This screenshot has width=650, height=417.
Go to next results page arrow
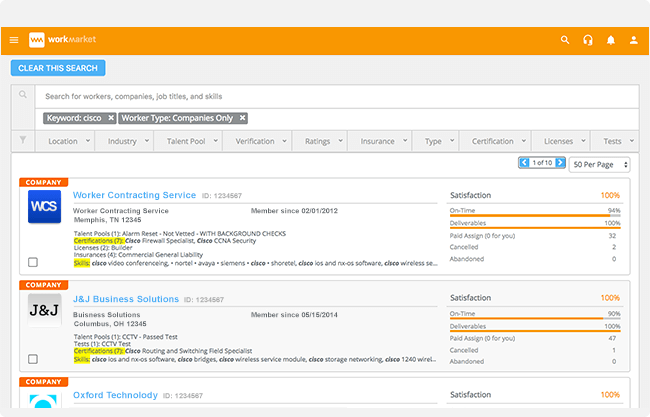560,162
